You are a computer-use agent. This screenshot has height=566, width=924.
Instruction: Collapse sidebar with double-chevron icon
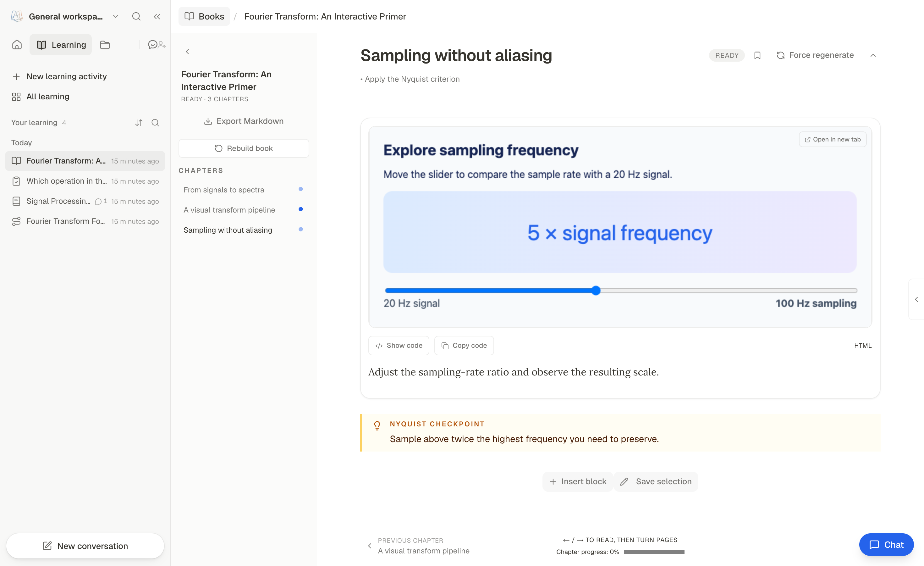click(157, 16)
